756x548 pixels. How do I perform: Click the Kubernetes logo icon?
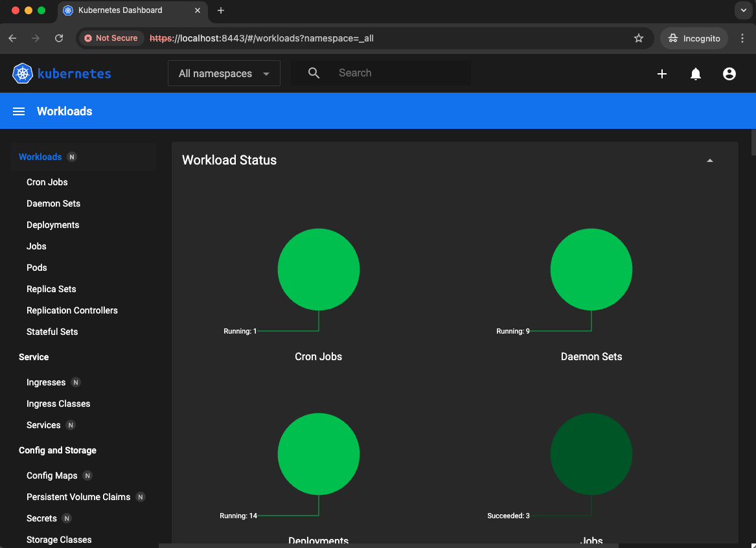pos(22,73)
